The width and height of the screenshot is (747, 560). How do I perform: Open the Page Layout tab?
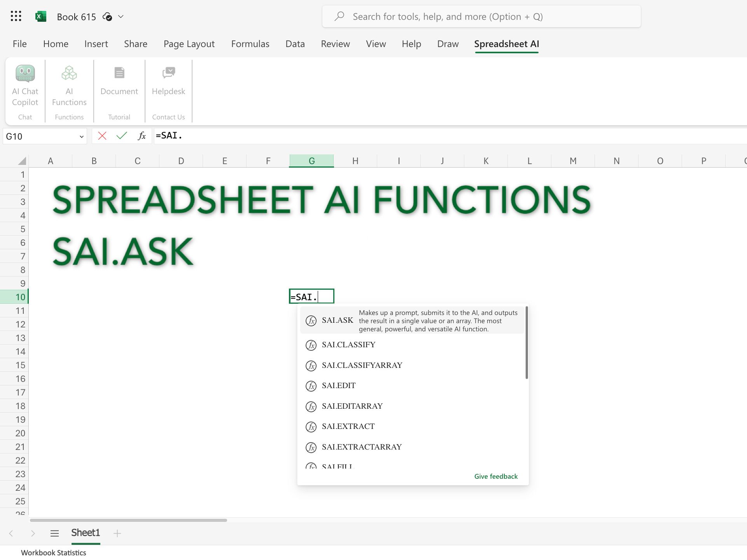tap(189, 44)
